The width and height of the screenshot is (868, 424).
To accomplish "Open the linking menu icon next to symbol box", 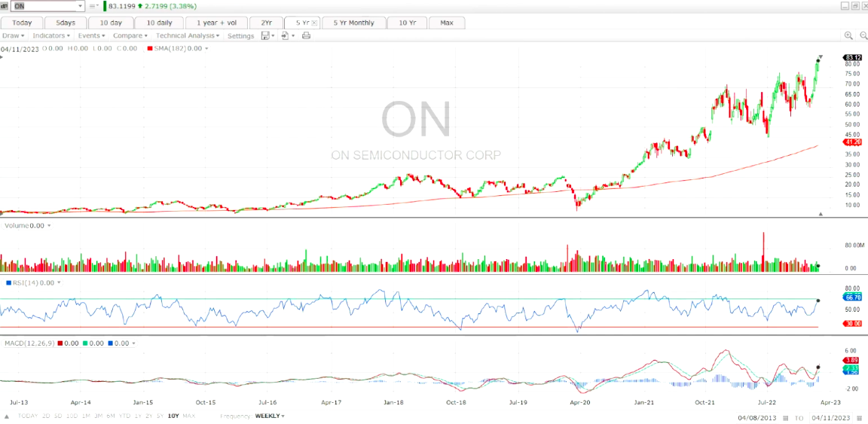I will [x=94, y=6].
